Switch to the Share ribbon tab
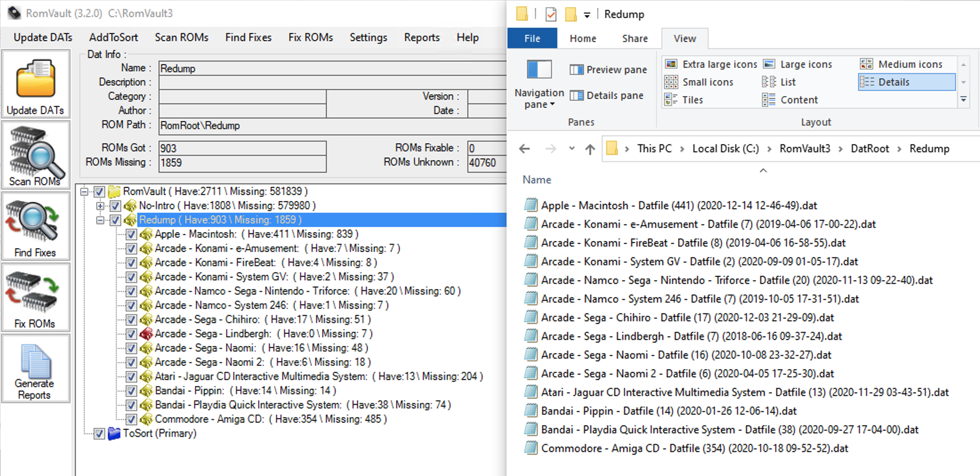 pyautogui.click(x=635, y=39)
